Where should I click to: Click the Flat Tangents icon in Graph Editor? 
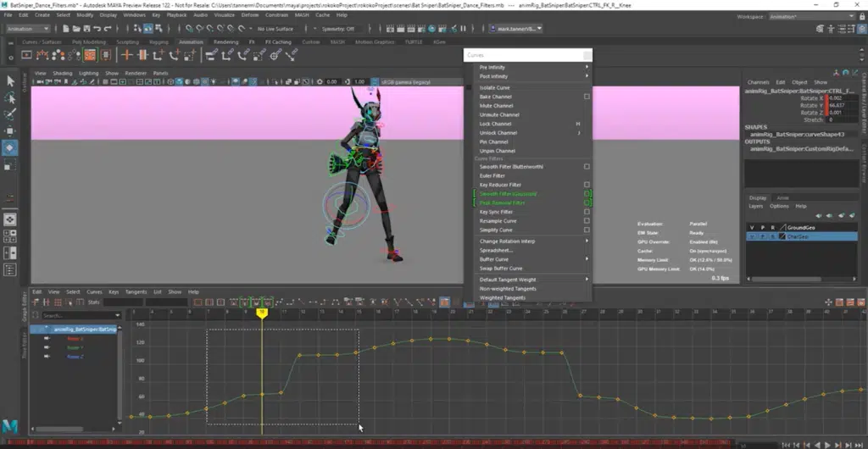(x=312, y=302)
